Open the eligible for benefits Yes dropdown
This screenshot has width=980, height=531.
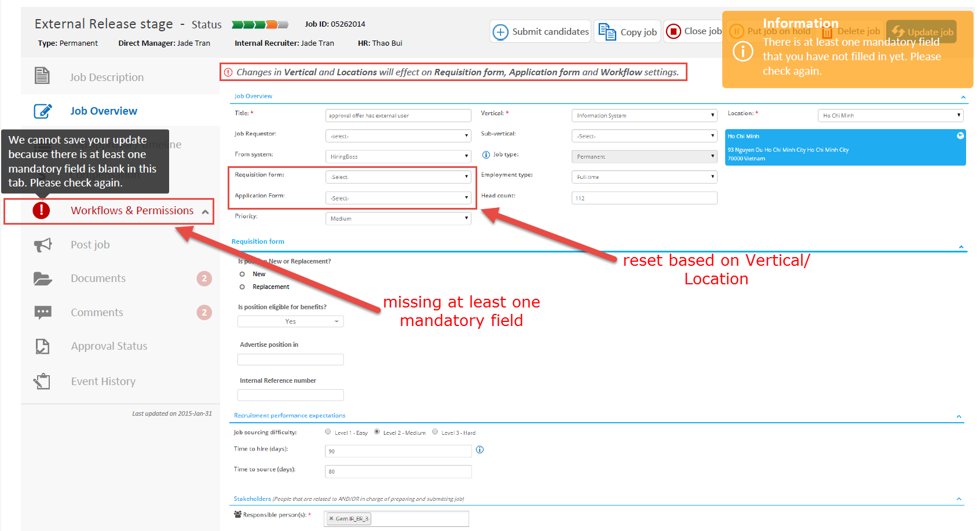(291, 321)
